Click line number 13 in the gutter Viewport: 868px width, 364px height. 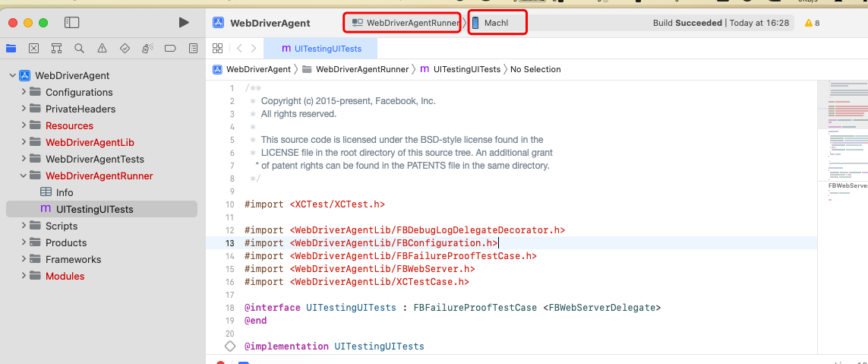tap(231, 242)
